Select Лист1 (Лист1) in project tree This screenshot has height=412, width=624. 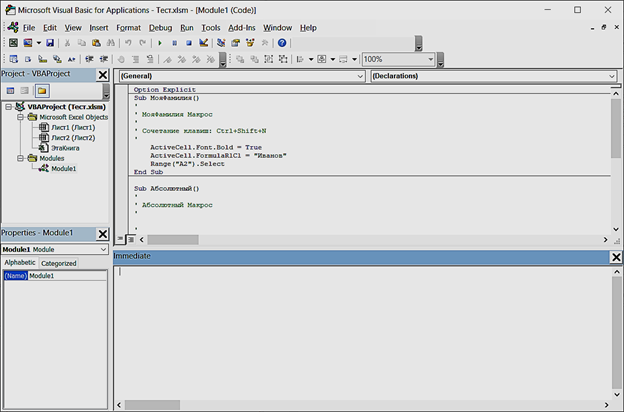pyautogui.click(x=73, y=127)
